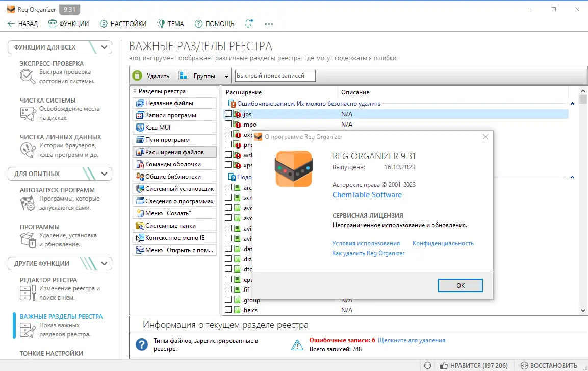
Task: Check the .jps entry checkbox
Action: point(228,113)
